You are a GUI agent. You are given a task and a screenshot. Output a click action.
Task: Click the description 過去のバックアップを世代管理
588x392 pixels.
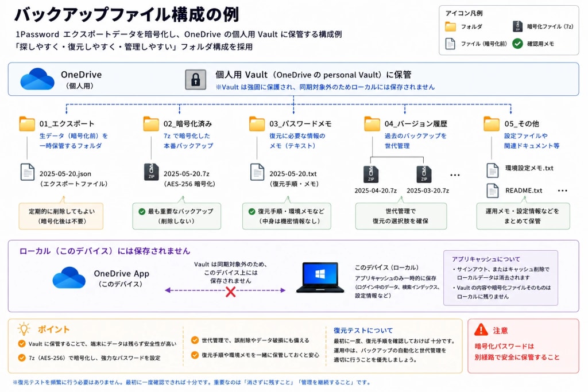pyautogui.click(x=415, y=141)
